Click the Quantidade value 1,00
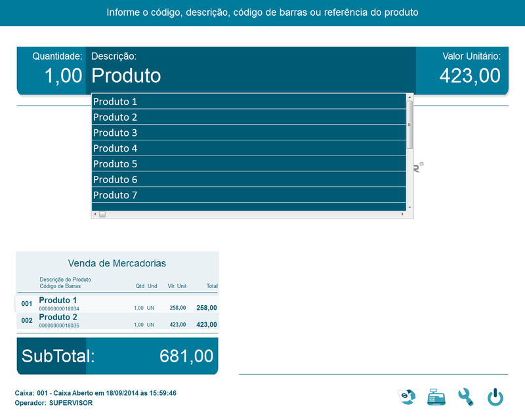Viewport: 525px width, 420px height. pos(63,75)
